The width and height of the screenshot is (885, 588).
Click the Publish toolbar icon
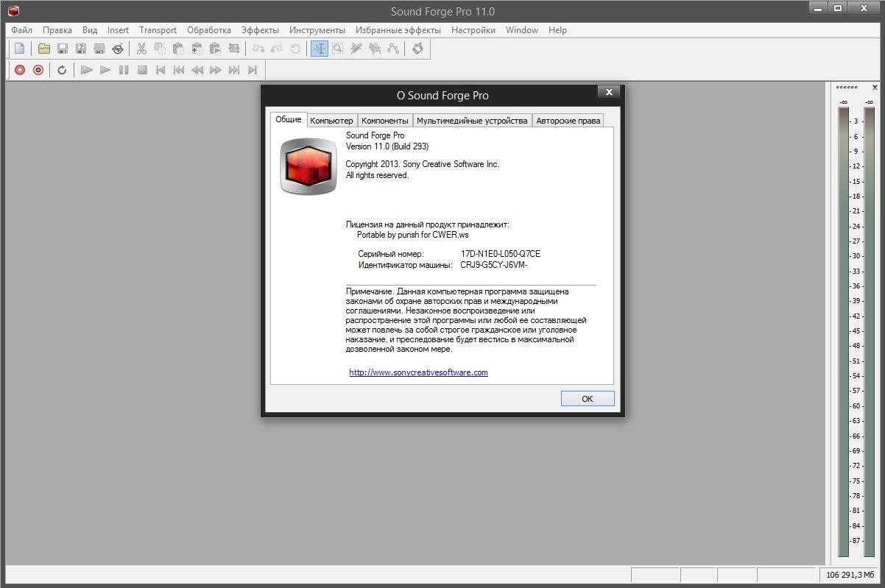[x=118, y=49]
